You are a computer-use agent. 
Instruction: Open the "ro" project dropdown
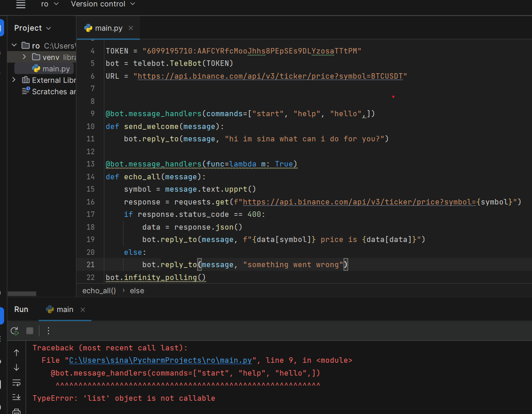point(50,4)
